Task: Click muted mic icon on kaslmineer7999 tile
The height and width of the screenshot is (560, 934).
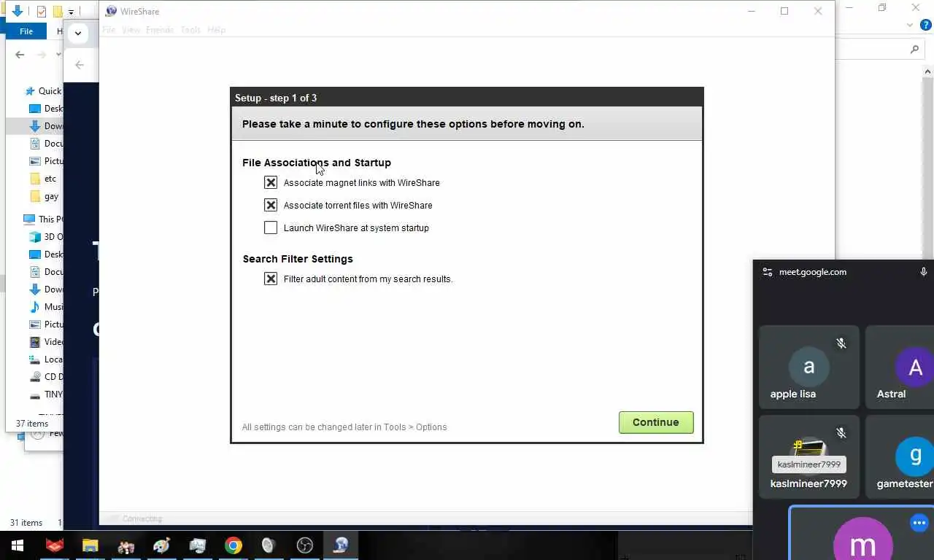Action: [x=841, y=433]
